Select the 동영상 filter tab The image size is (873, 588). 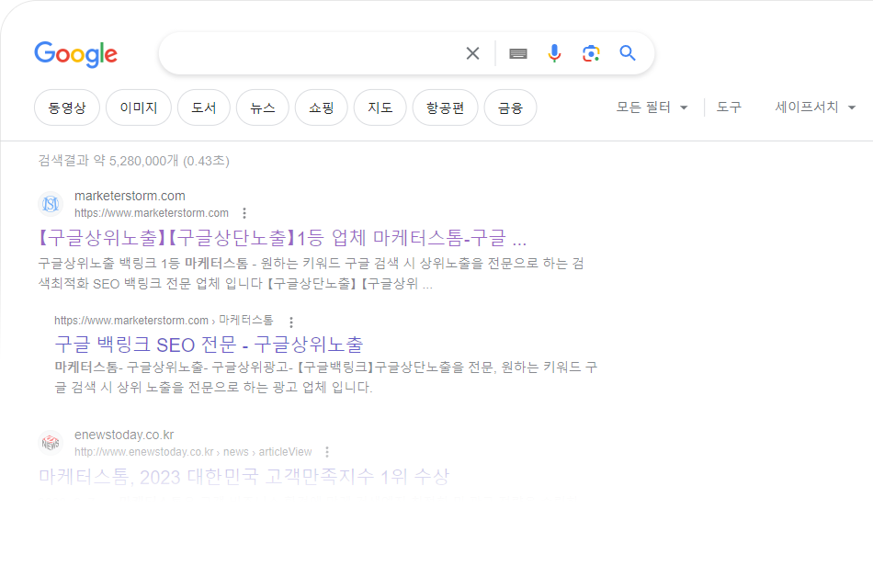(x=67, y=107)
